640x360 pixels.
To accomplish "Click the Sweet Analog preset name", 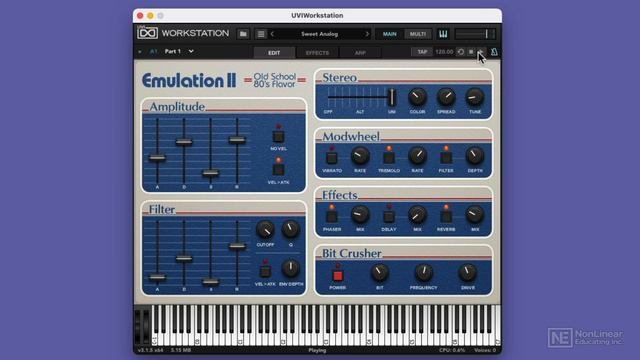I will 320,34.
